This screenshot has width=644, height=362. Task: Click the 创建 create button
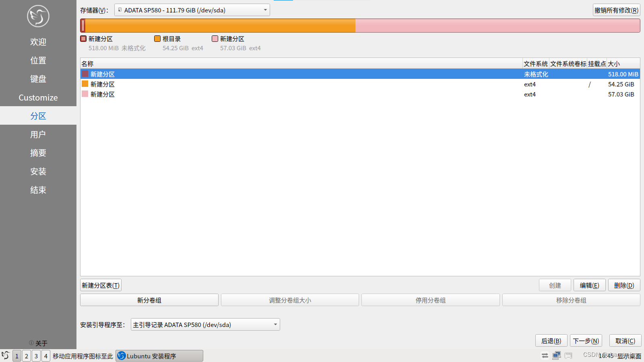point(555,285)
